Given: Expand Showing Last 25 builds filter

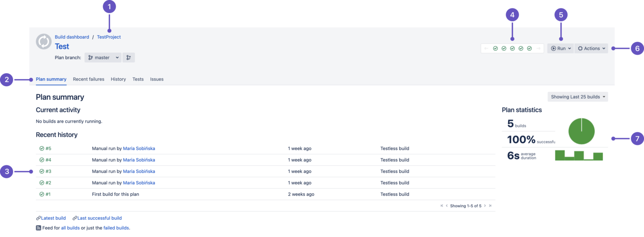Looking at the screenshot, I should [578, 97].
